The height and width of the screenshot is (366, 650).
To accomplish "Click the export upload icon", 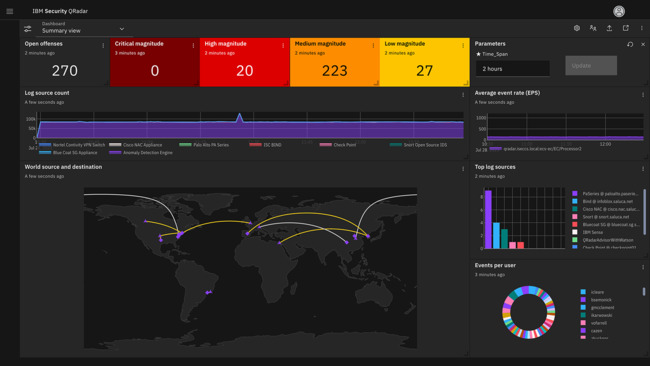I will [x=609, y=28].
